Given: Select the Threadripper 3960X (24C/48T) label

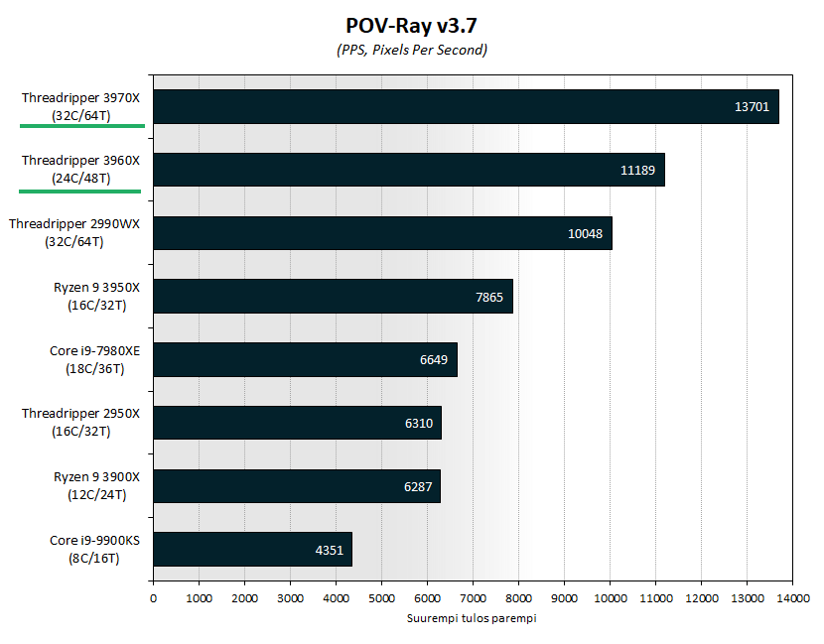Looking at the screenshot, I should click(x=81, y=169).
